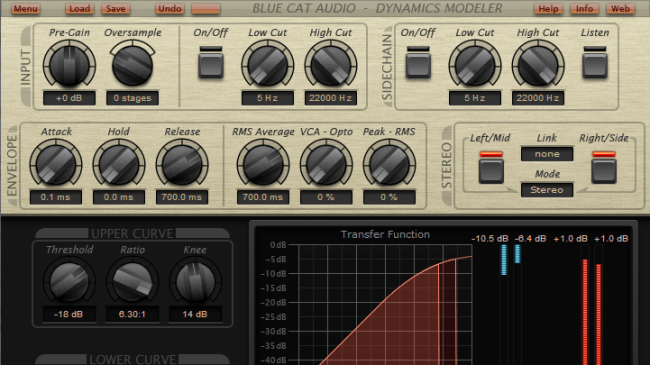
Task: Click the Oversample knob
Action: pyautogui.click(x=132, y=65)
